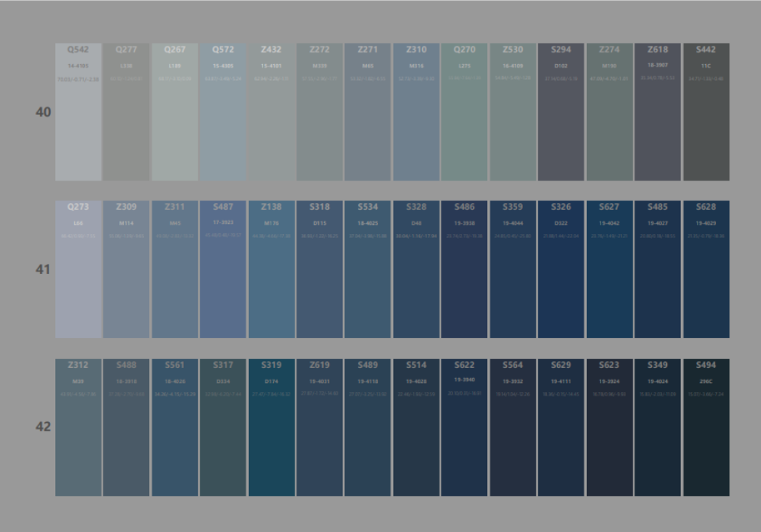Select the light gray Q542 swatch
Screen dimensions: 761x532
coord(78,112)
